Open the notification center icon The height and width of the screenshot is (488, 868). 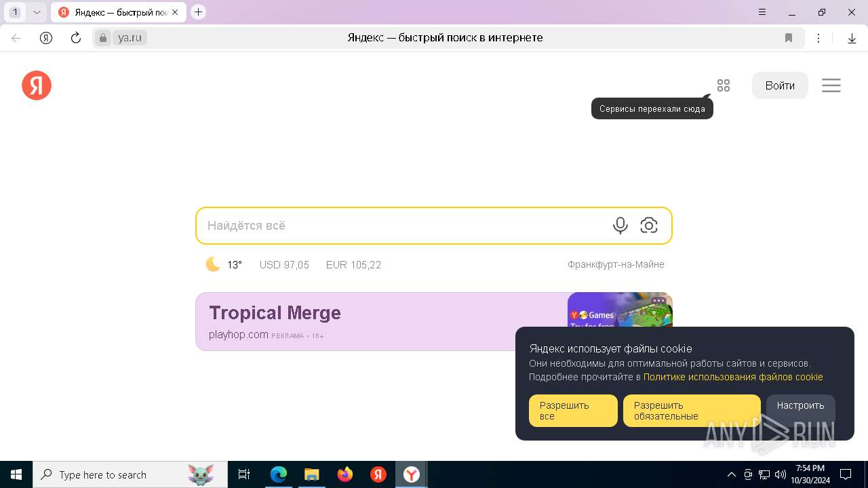point(846,474)
